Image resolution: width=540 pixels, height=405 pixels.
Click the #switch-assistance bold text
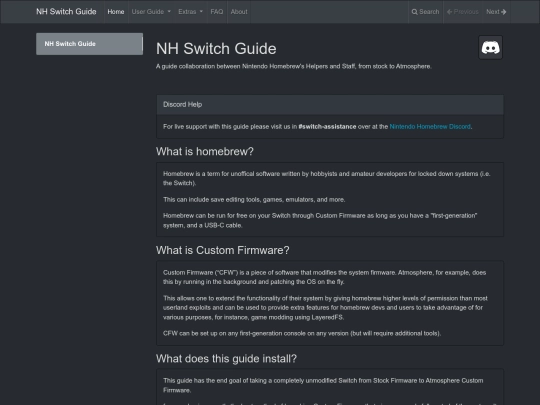click(x=327, y=127)
